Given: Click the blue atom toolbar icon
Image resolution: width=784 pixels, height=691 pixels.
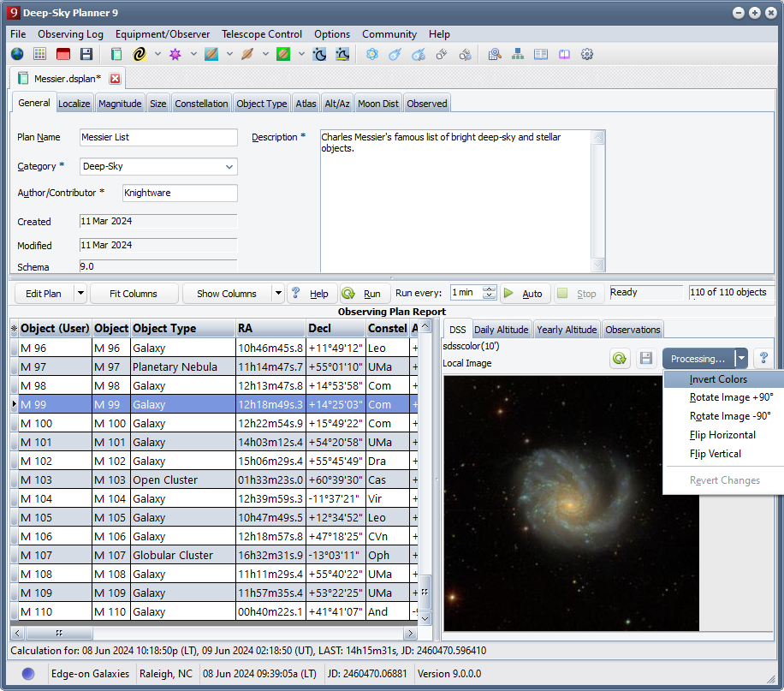Looking at the screenshot, I should coord(371,54).
